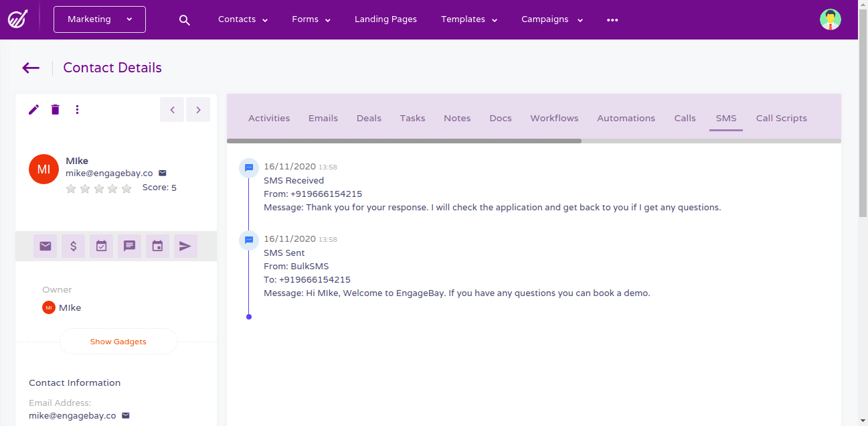Expand the Contacts menu

click(x=243, y=19)
